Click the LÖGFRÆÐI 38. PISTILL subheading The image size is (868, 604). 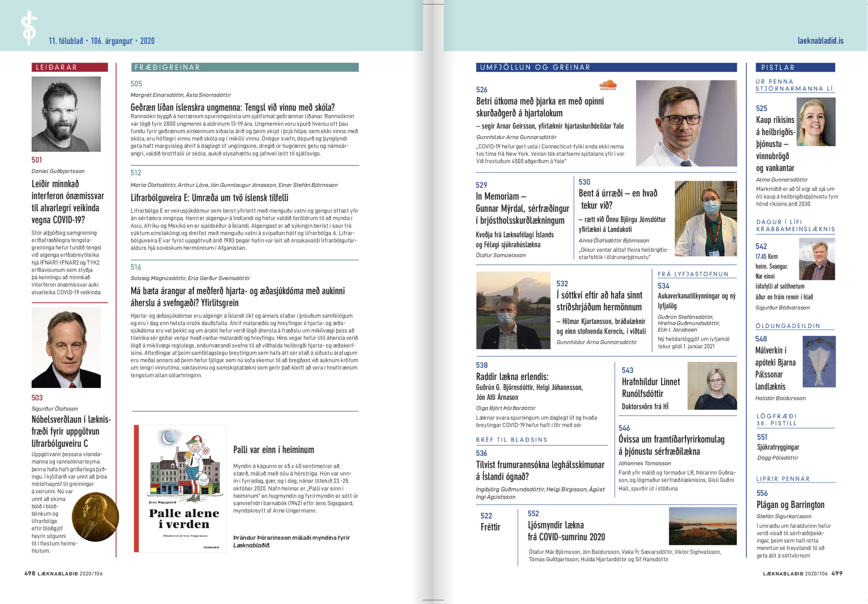(776, 419)
